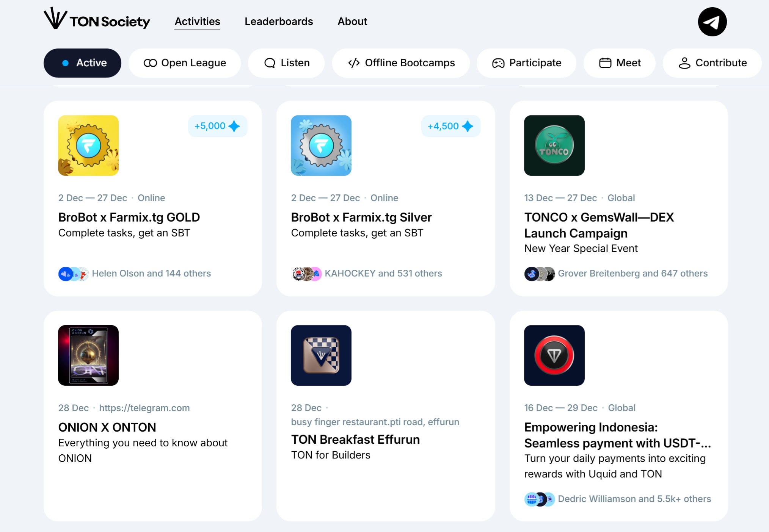The width and height of the screenshot is (769, 532).
Task: Select the Active filter chip
Action: tap(82, 63)
